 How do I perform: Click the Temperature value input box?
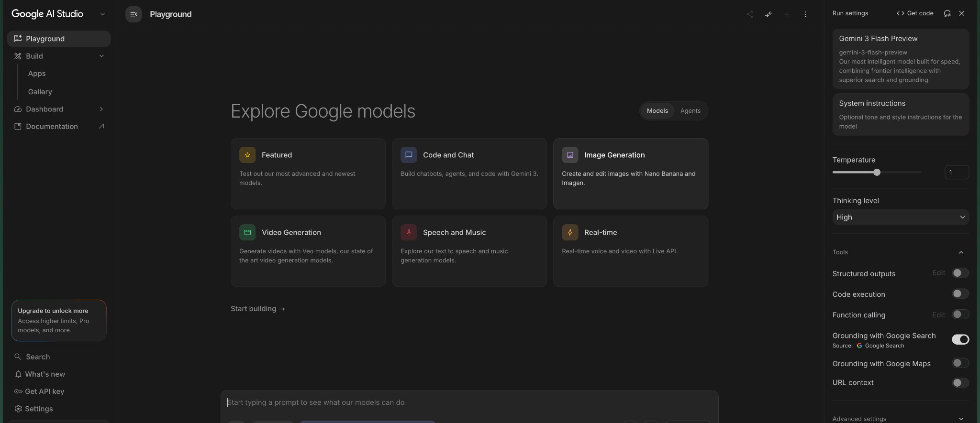pos(957,172)
